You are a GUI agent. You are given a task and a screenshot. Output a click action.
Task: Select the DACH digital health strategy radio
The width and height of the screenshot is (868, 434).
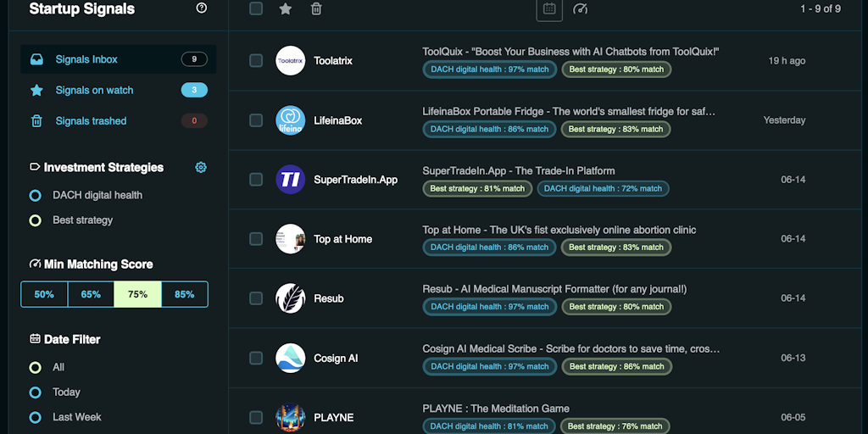coord(35,196)
